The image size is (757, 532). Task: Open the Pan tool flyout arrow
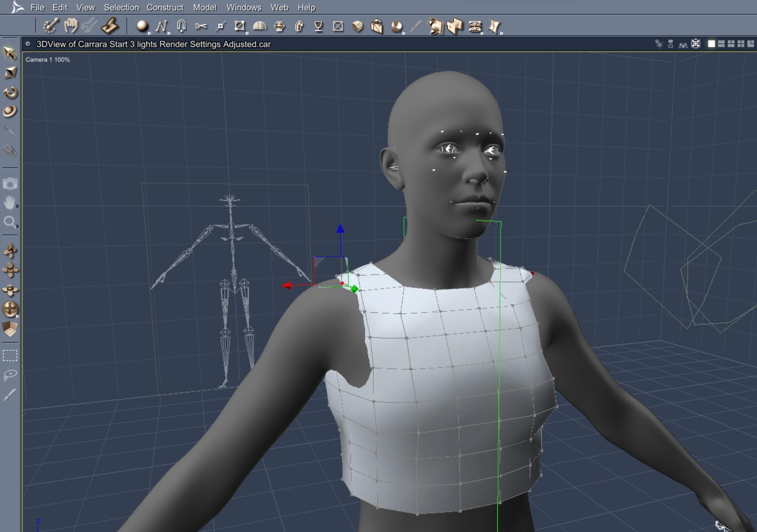pos(18,207)
